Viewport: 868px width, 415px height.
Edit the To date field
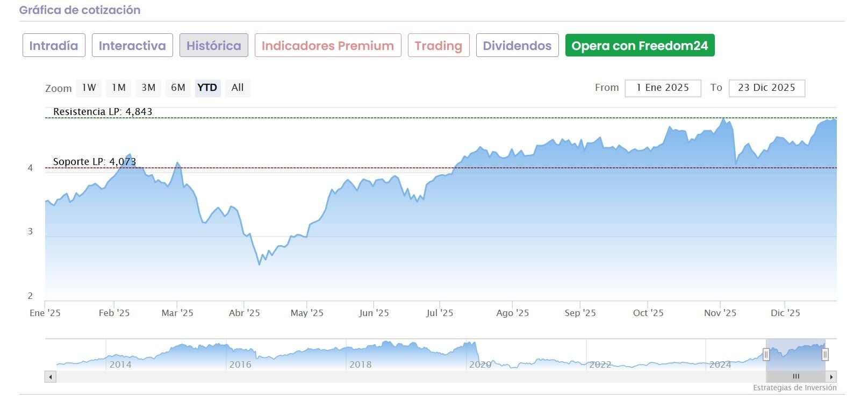coord(766,88)
